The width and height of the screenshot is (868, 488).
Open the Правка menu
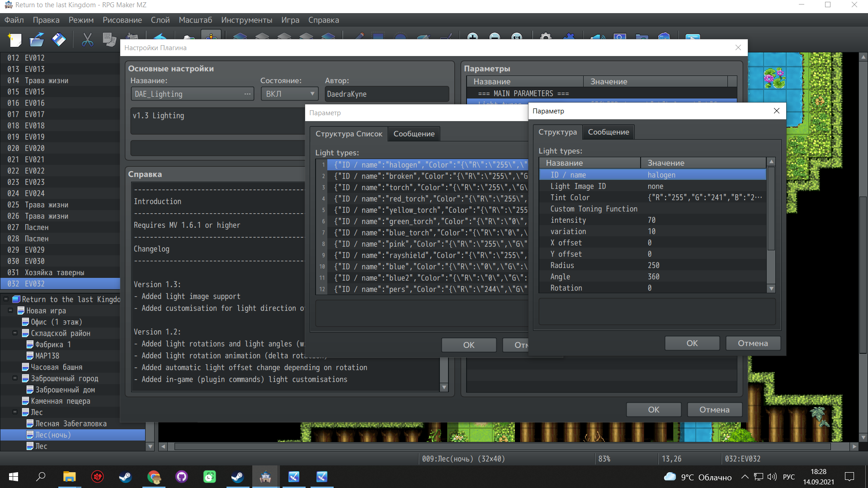click(x=46, y=20)
